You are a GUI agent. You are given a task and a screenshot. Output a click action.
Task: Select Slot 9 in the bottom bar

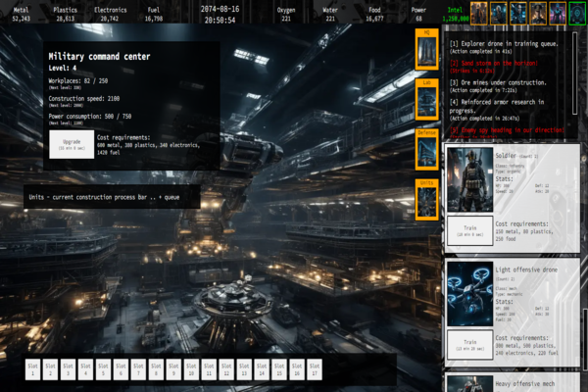[173, 369]
